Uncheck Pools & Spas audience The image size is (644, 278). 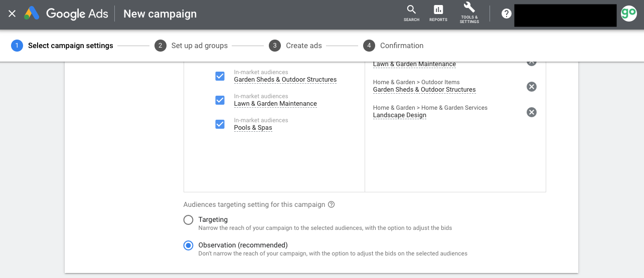click(220, 124)
